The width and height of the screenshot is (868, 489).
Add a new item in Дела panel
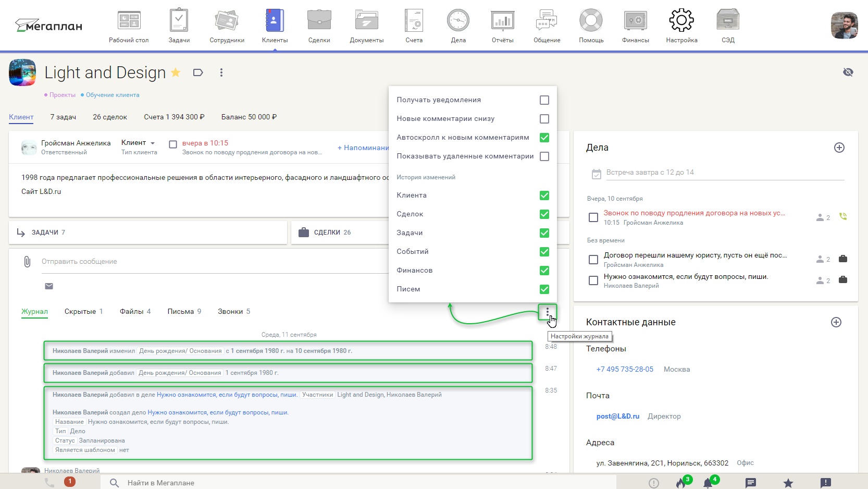coord(839,148)
